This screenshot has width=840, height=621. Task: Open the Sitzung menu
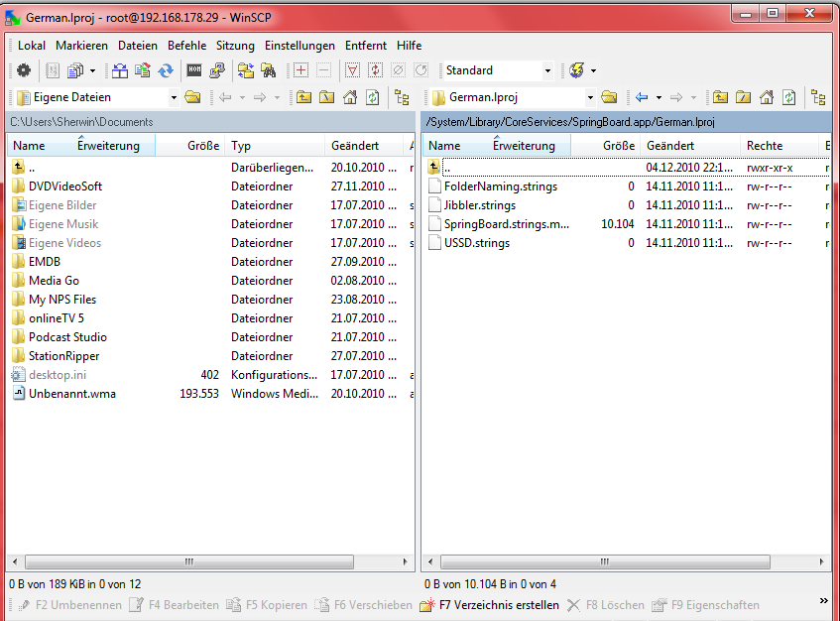click(235, 46)
